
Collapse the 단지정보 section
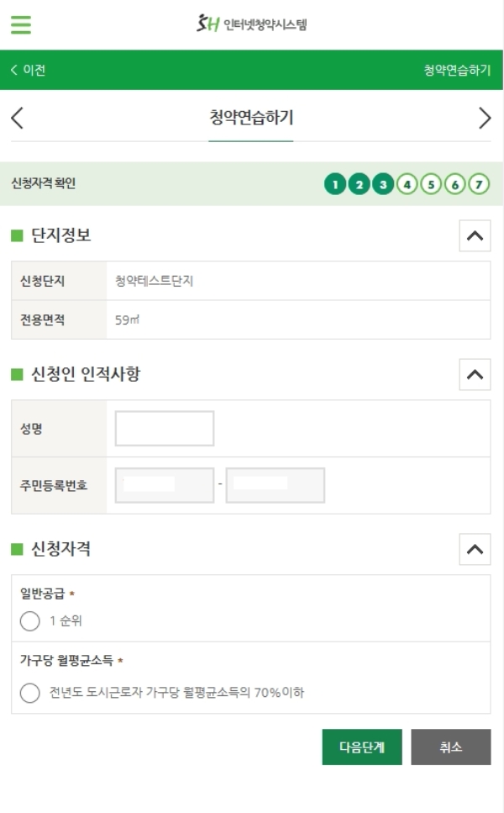pos(475,236)
